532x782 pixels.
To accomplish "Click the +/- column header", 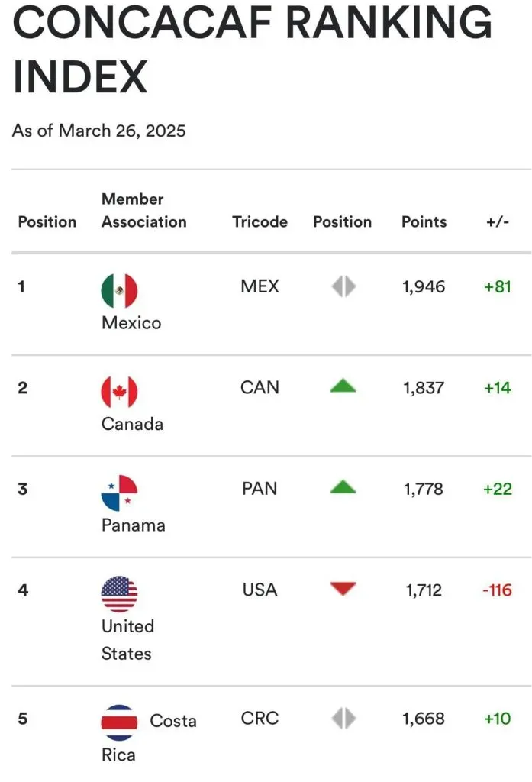I will coord(498,222).
